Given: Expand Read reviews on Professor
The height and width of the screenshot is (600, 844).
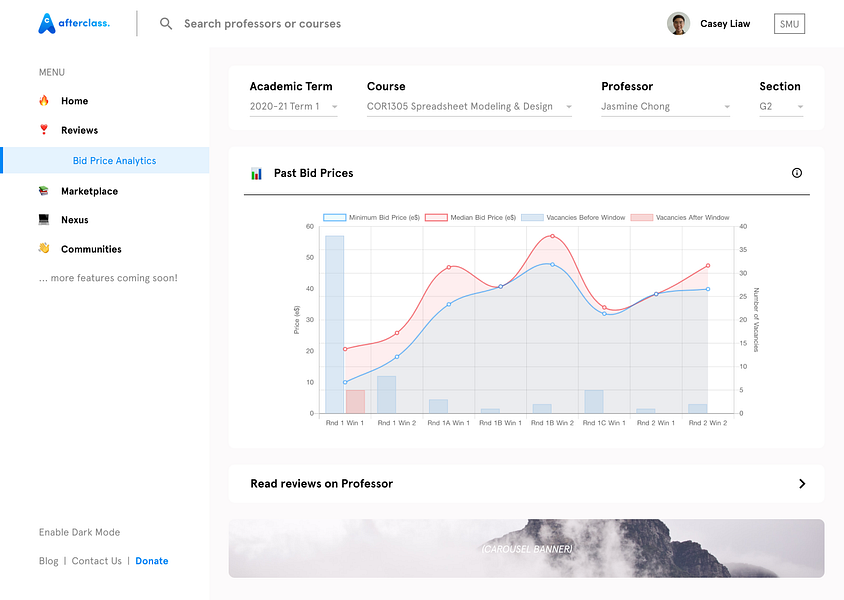Looking at the screenshot, I should click(x=526, y=483).
